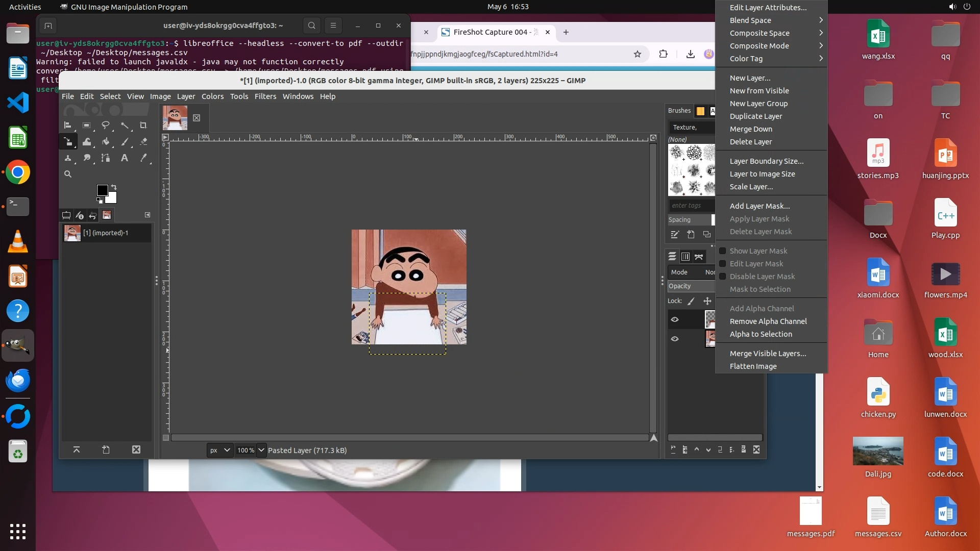Viewport: 980px width, 551px height.
Task: Swap foreground and background colors
Action: click(x=114, y=187)
